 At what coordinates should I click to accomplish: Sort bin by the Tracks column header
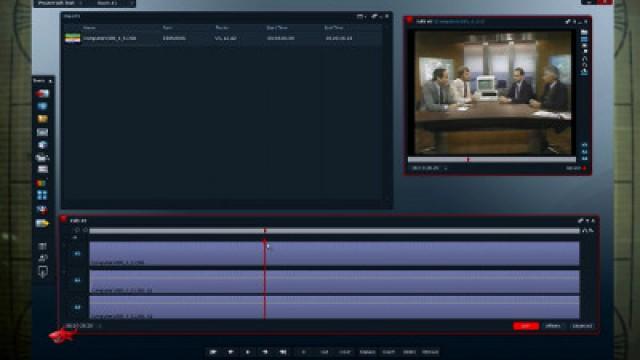click(222, 28)
